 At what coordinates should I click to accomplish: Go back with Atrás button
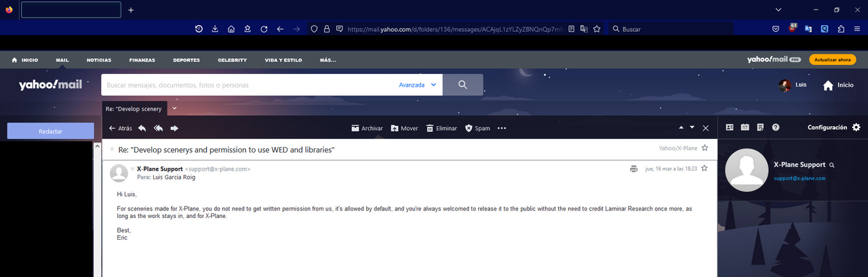point(121,128)
